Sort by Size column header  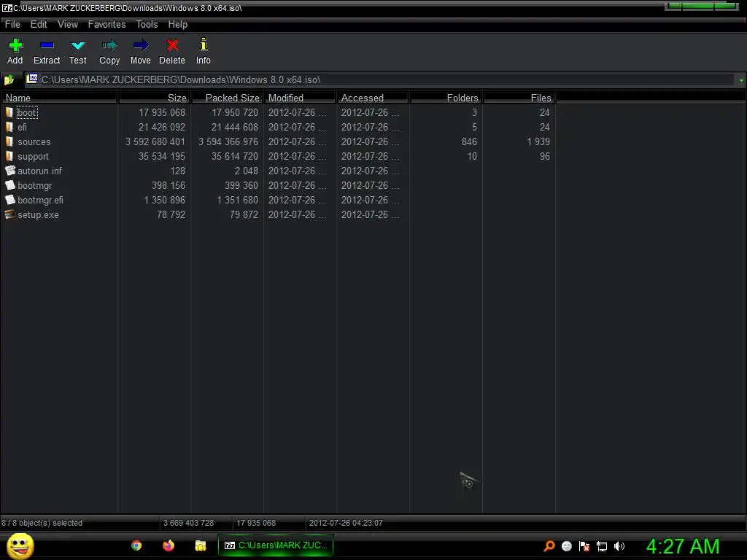coord(155,98)
